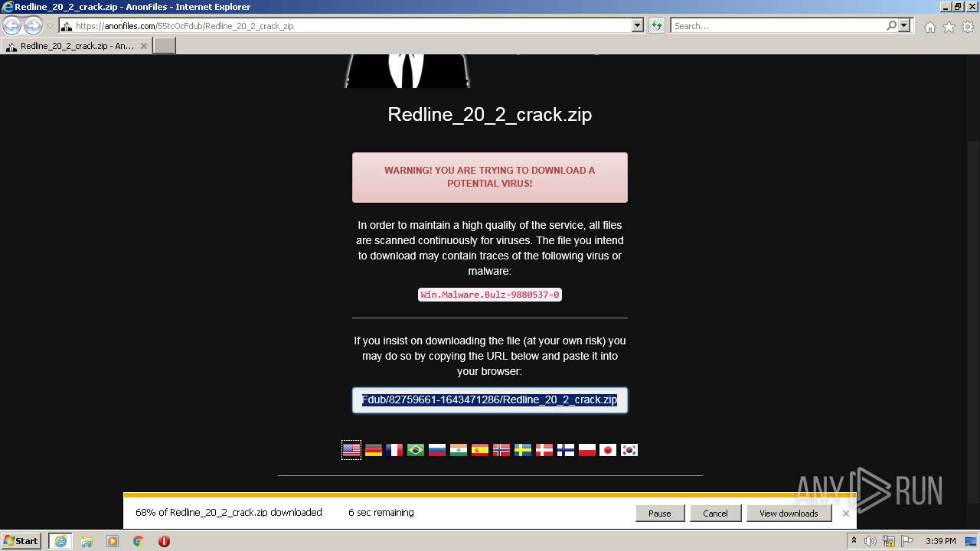
Task: Select the Indian flag language
Action: point(459,450)
